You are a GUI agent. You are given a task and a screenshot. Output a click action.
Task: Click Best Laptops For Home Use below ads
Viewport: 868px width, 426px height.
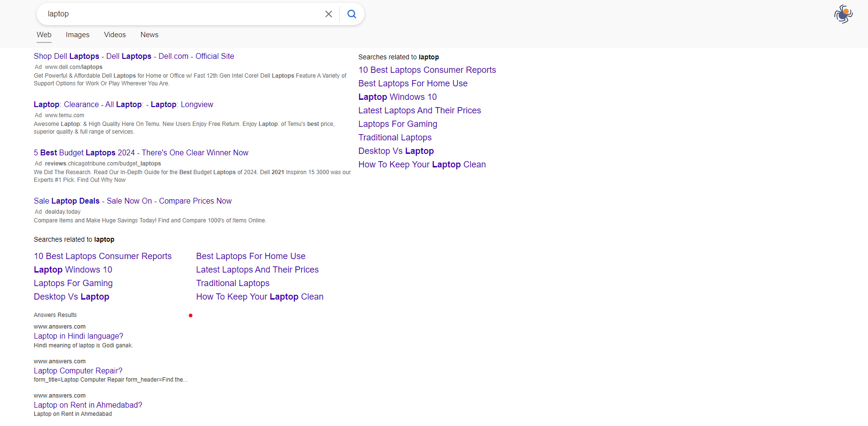(x=251, y=256)
